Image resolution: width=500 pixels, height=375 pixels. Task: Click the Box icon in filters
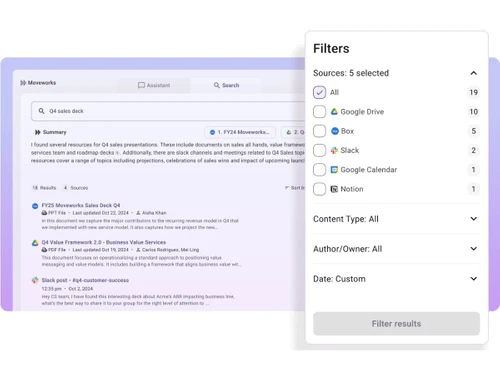point(335,131)
